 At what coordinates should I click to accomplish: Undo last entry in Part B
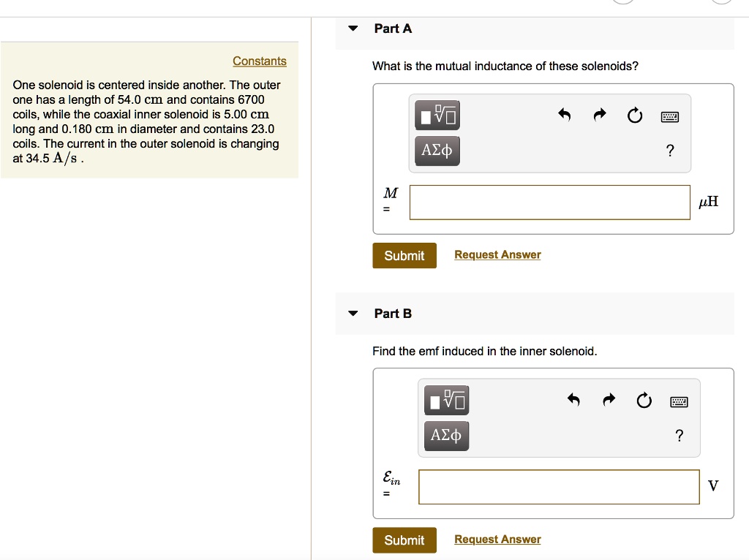(x=573, y=400)
